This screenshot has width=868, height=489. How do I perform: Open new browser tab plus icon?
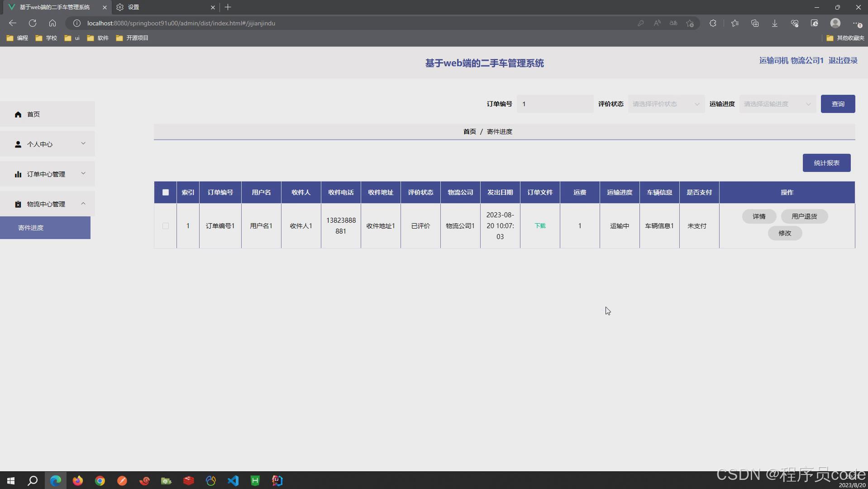click(228, 7)
